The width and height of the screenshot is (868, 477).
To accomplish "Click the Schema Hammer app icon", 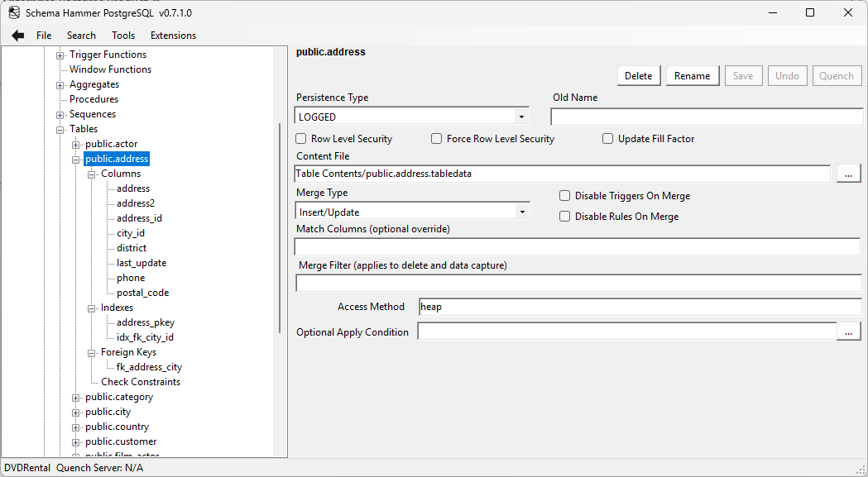I will click(13, 12).
